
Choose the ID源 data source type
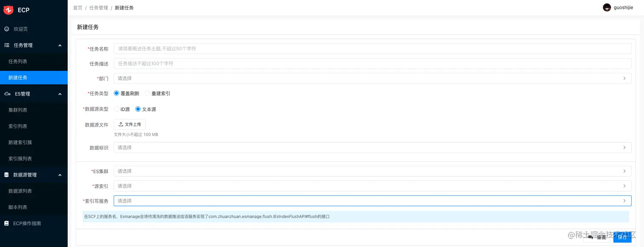pyautogui.click(x=117, y=109)
